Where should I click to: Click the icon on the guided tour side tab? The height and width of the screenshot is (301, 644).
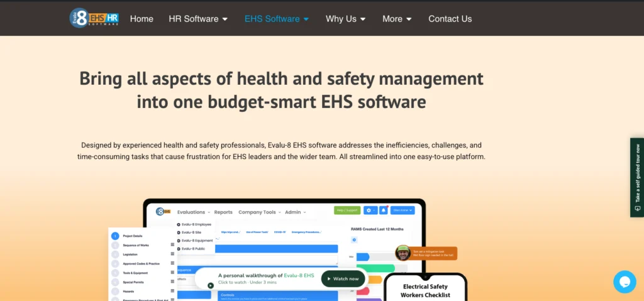[638, 209]
